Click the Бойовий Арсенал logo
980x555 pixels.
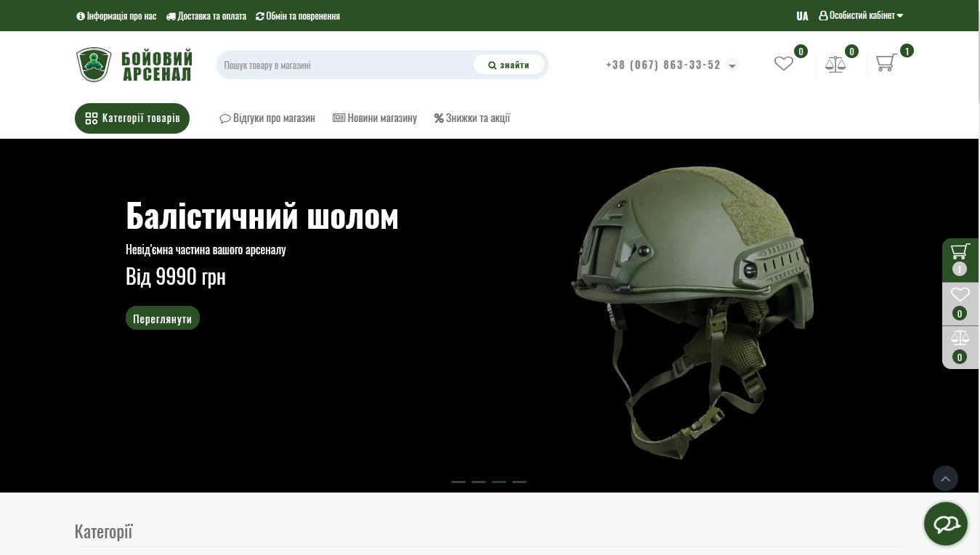tap(134, 65)
